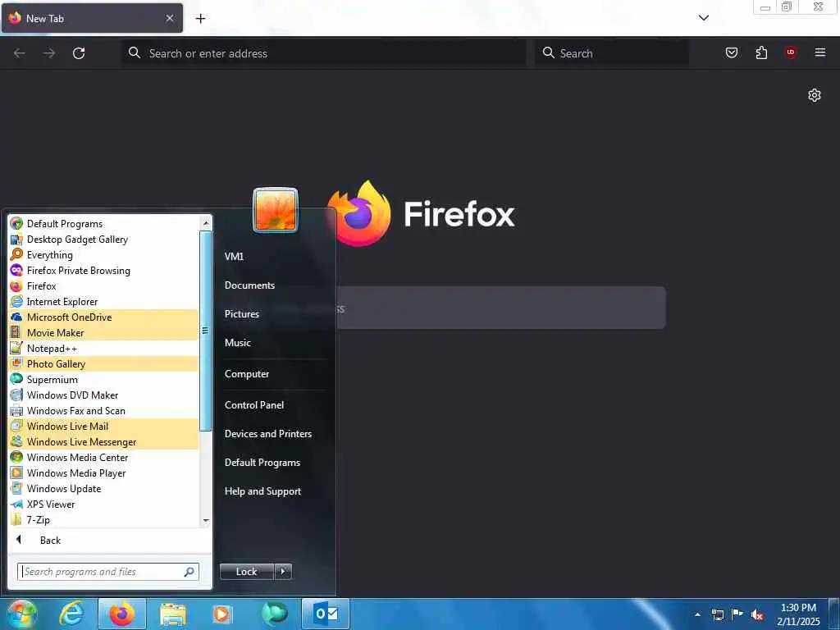Screen dimensions: 840x630
Task: Focus the Search programs and files box
Action: (x=107, y=571)
